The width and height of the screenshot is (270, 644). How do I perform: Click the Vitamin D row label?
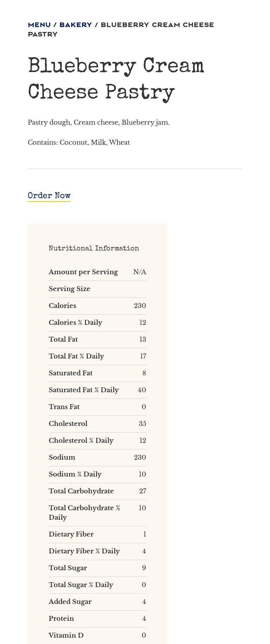coord(66,636)
